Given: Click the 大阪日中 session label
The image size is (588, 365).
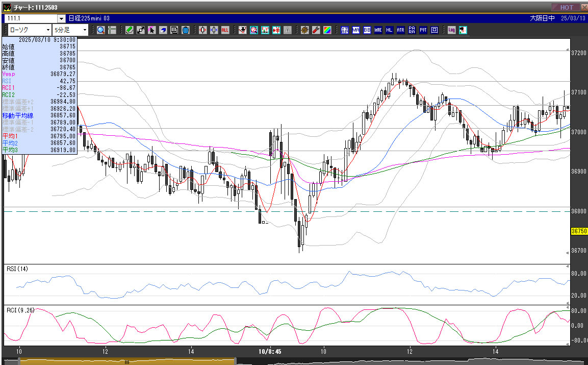Looking at the screenshot, I should point(542,18).
